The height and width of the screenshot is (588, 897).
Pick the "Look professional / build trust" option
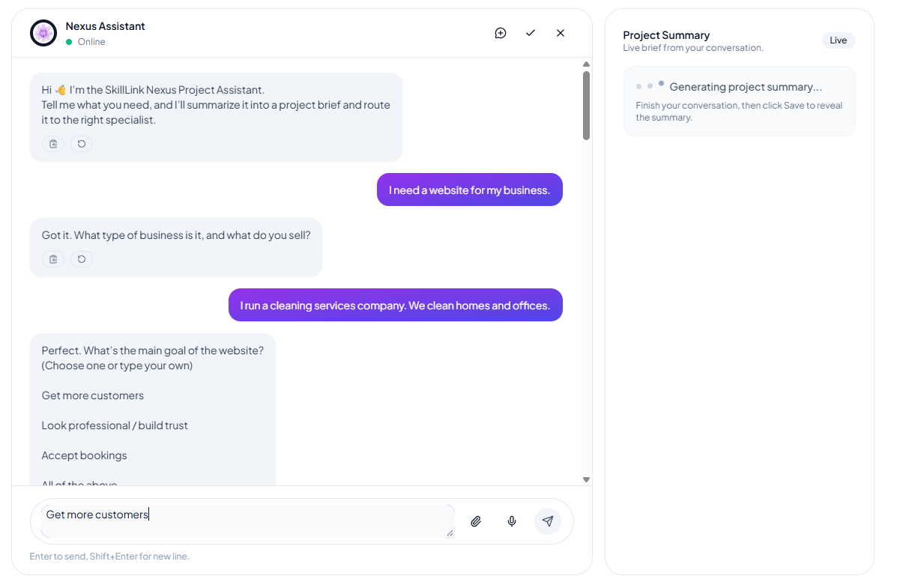(x=114, y=425)
